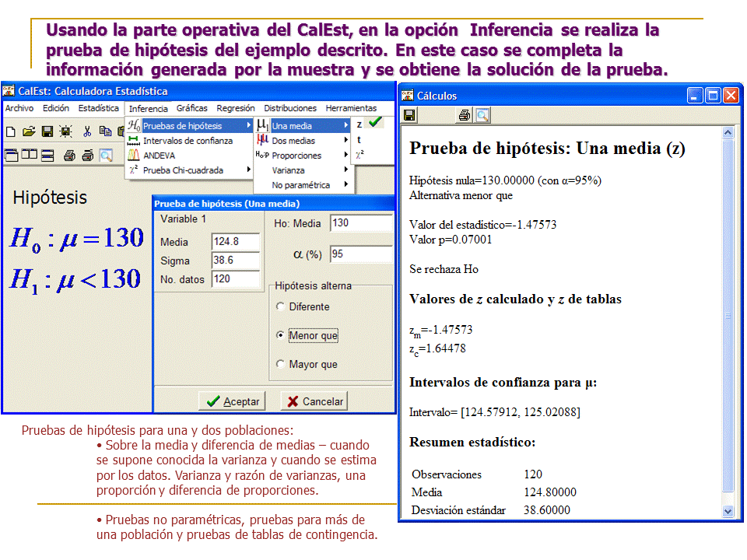The height and width of the screenshot is (560, 747).
Task: Click the ANDEVA menu entry
Action: point(159,156)
